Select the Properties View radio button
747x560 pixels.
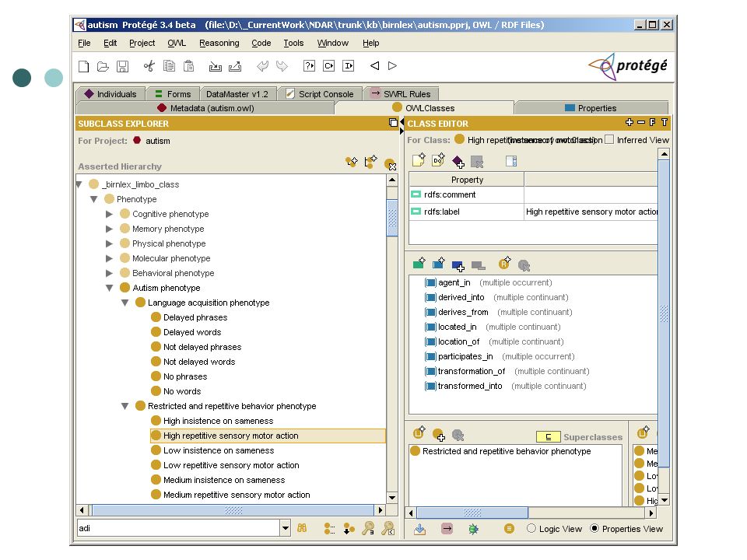tap(594, 528)
